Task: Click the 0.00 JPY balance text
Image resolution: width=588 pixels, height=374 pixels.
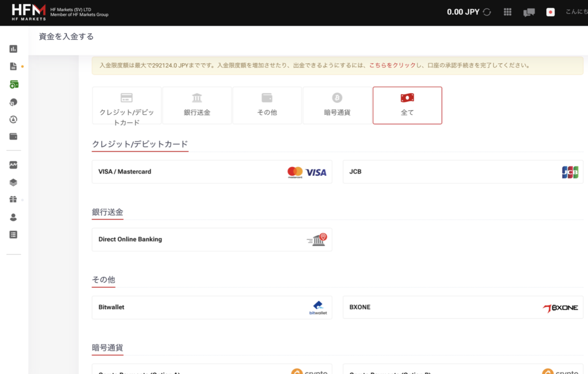Action: click(x=463, y=12)
